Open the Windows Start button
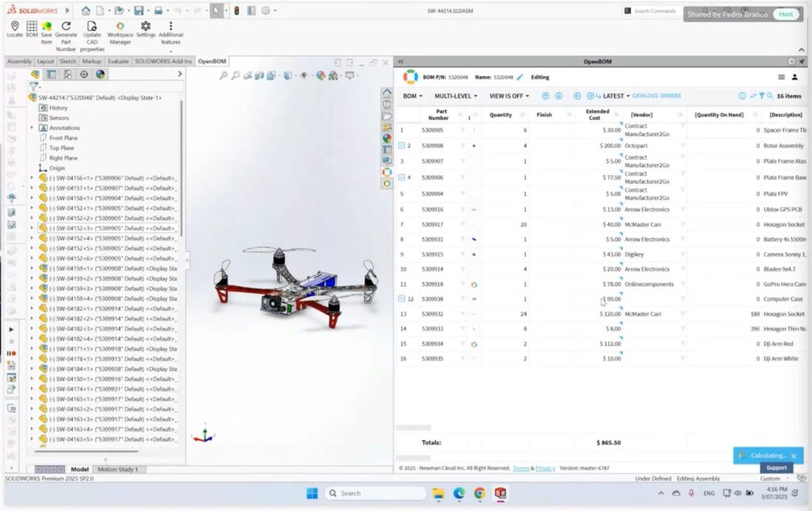This screenshot has height=511, width=812. point(312,493)
